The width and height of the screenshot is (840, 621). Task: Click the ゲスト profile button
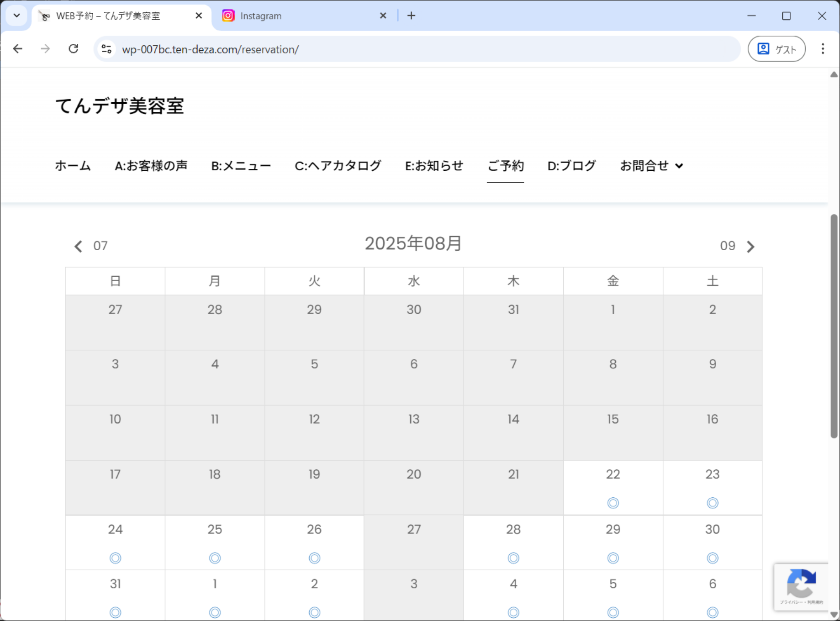[x=777, y=49]
